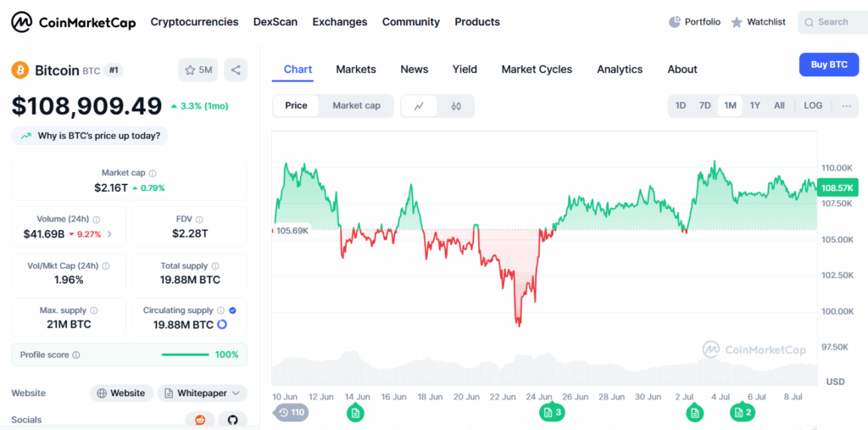Viewport: 868px width, 430px height.
Task: Open the DexScan nav menu
Action: tap(275, 22)
